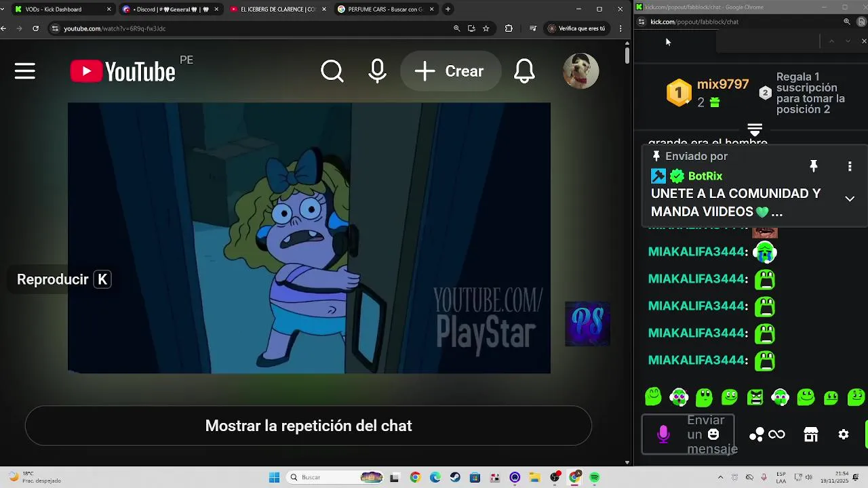Click Enviar un mensaje chat input

[688, 434]
